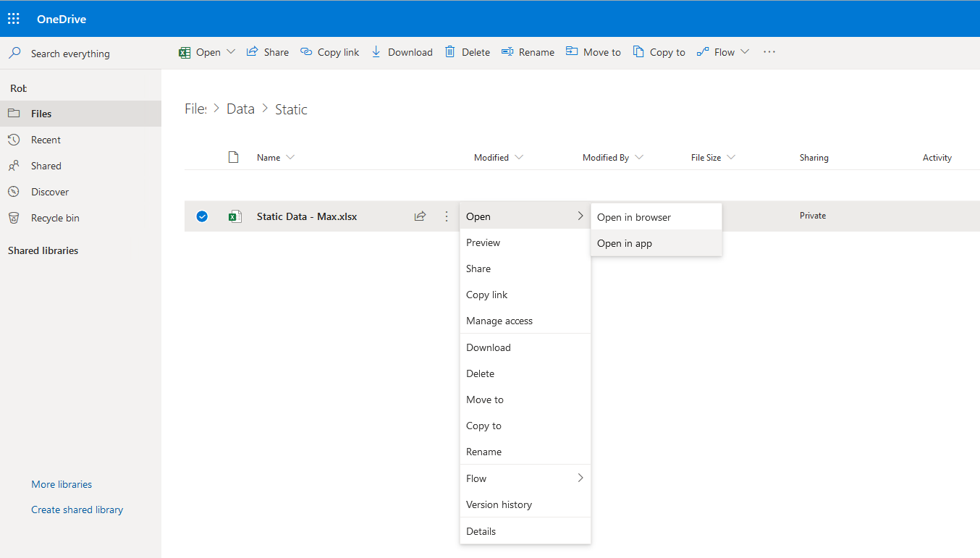Open Recent in the left sidebar
Screen dimensions: 980x558
(x=80, y=140)
